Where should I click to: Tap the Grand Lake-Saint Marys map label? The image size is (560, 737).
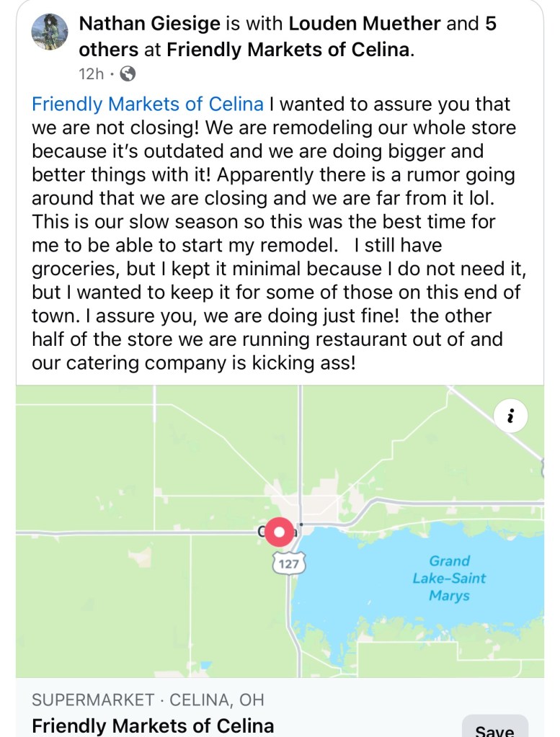449,578
